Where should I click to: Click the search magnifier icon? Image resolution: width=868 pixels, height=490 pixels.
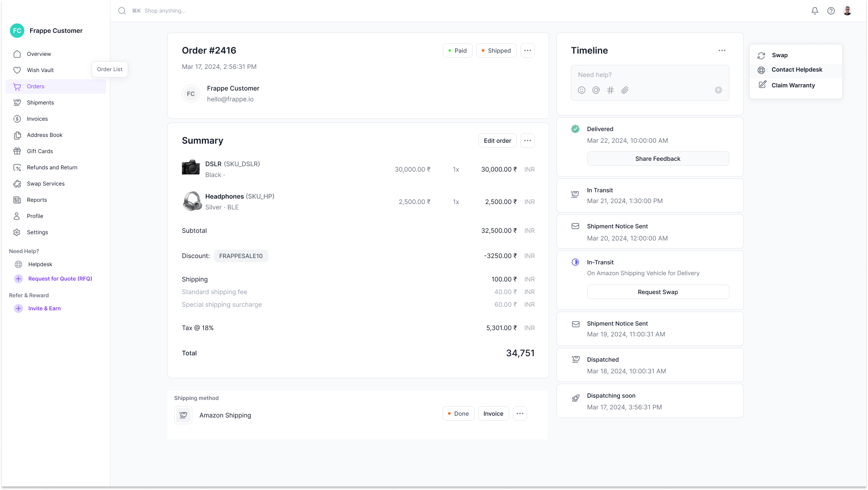(122, 11)
